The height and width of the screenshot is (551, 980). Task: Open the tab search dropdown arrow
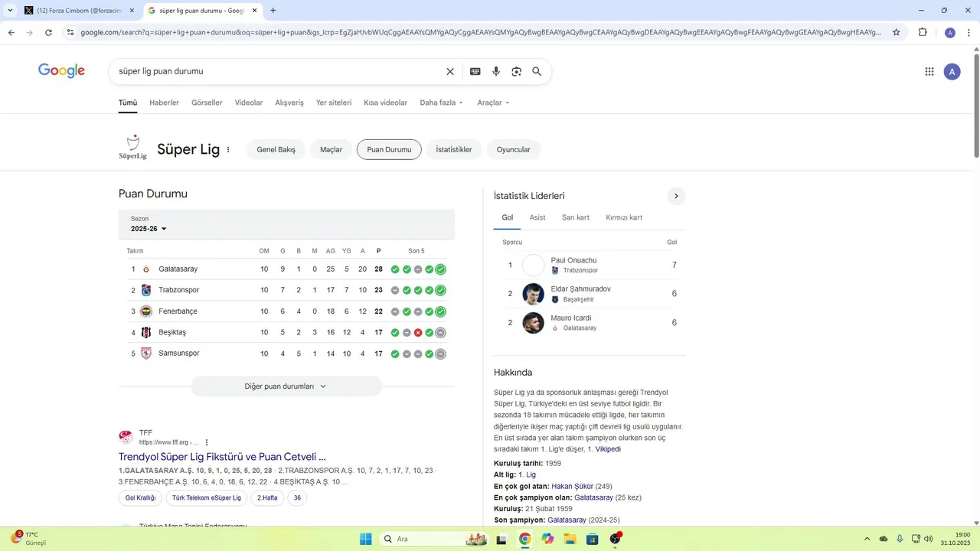pos(10,11)
